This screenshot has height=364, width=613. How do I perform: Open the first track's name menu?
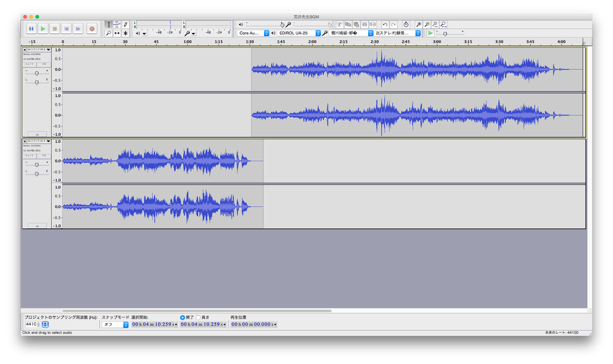tap(38, 50)
